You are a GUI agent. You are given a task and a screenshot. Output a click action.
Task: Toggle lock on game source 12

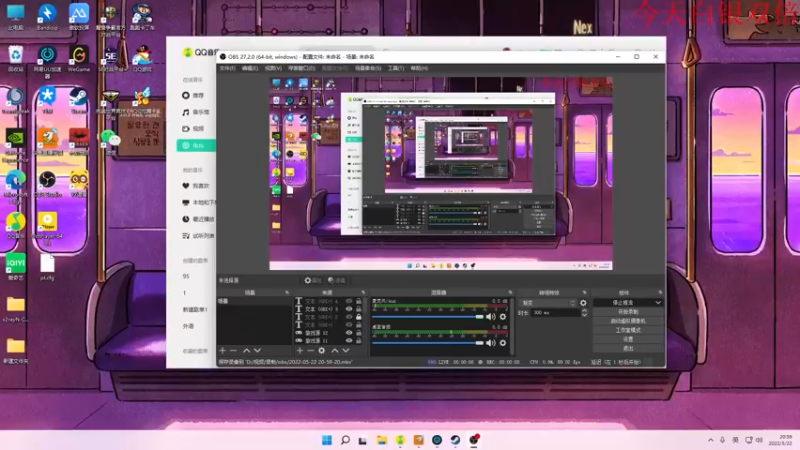point(359,333)
